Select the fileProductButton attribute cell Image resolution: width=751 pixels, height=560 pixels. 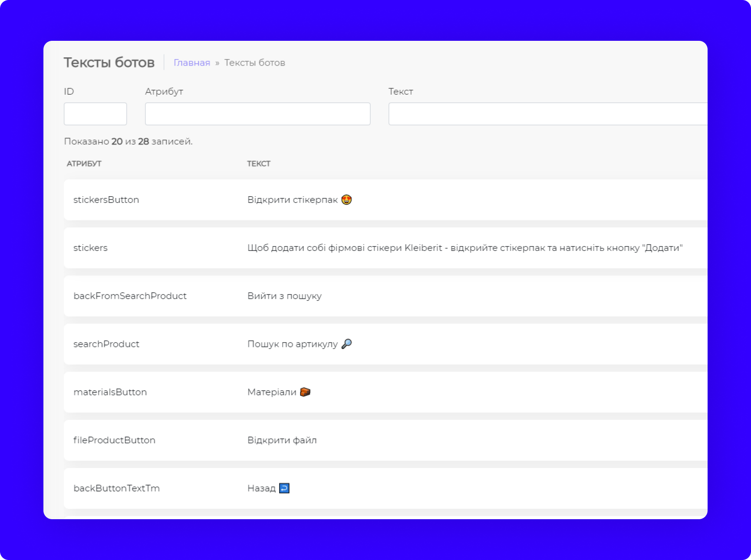114,440
